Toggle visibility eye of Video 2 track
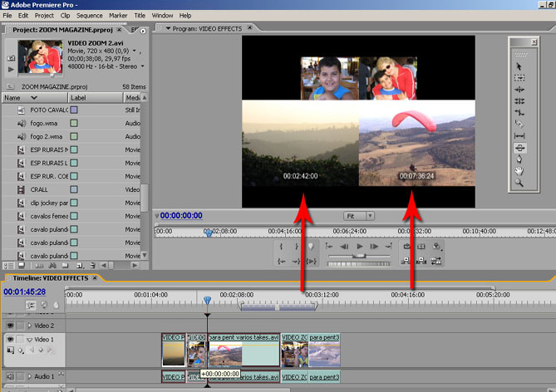556x392 pixels. click(x=11, y=326)
